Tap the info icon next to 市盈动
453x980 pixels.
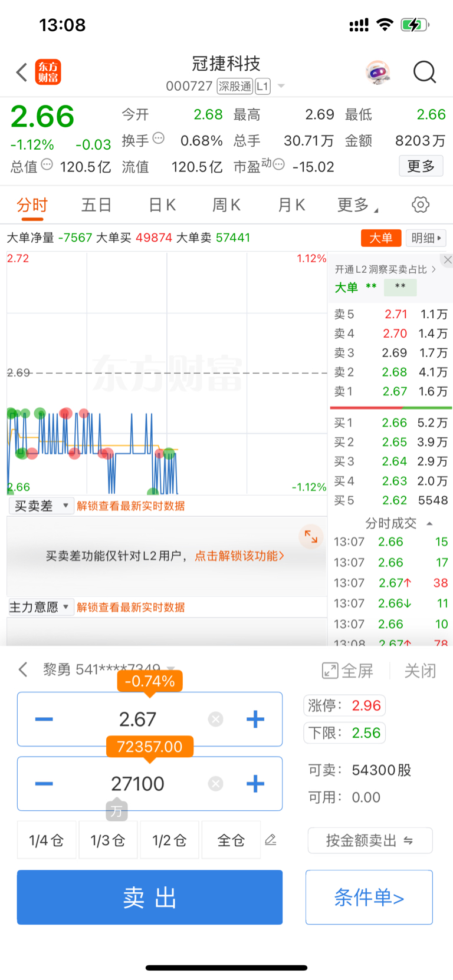pyautogui.click(x=279, y=164)
